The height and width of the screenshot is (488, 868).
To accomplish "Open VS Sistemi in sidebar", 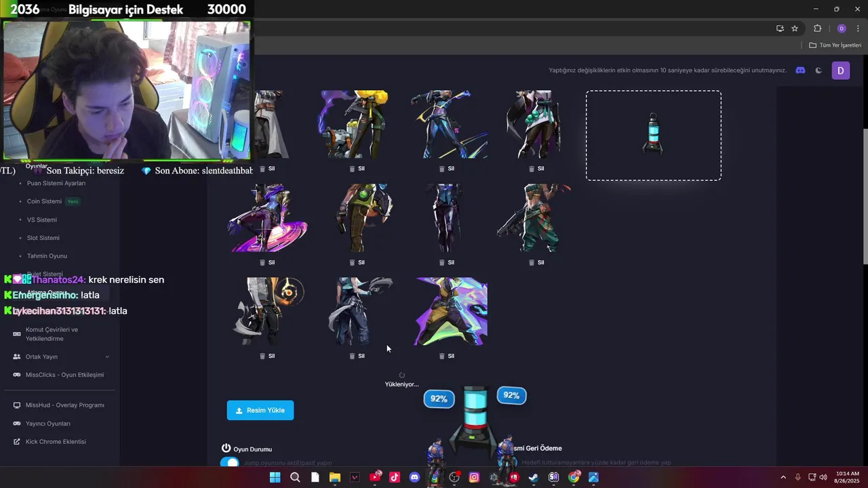I will tap(42, 220).
